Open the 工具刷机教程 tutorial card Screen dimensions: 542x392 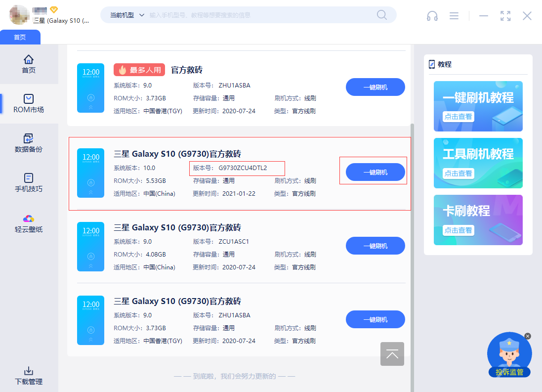478,163
